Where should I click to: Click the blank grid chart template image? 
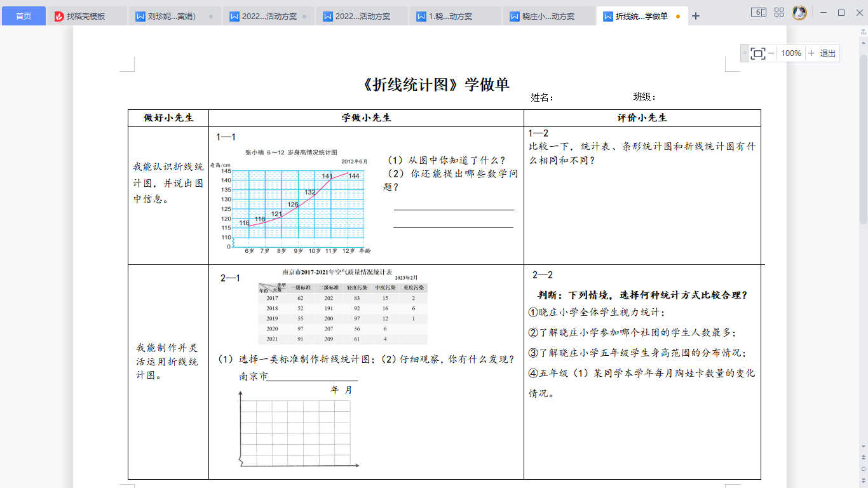[299, 429]
